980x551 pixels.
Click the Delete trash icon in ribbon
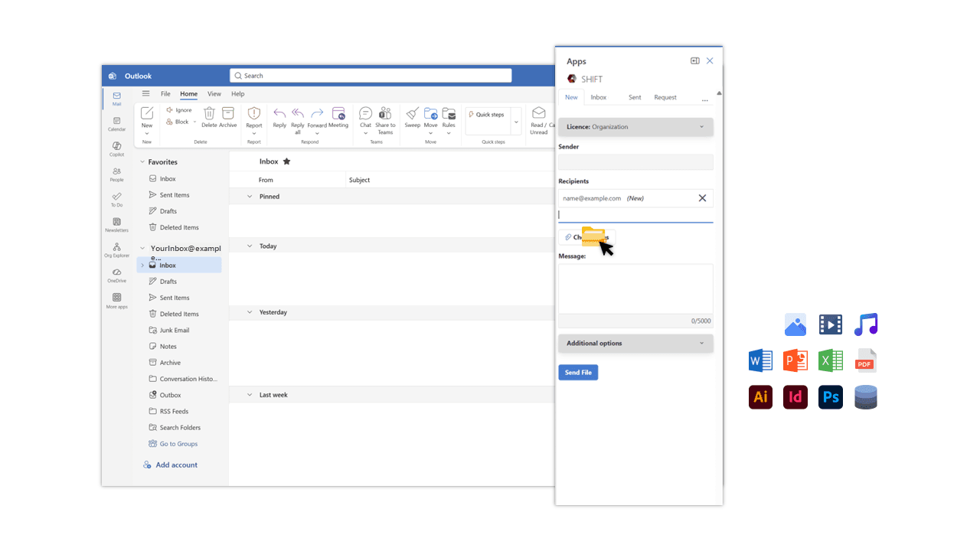209,112
